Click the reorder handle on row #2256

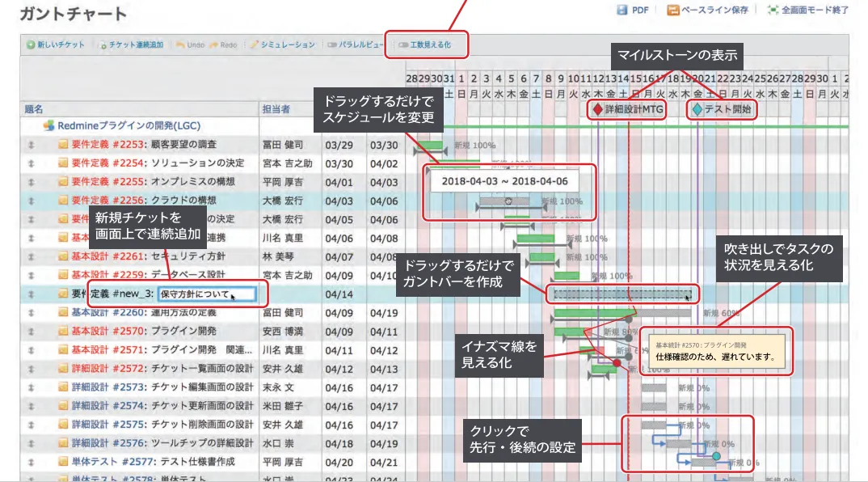pyautogui.click(x=31, y=201)
